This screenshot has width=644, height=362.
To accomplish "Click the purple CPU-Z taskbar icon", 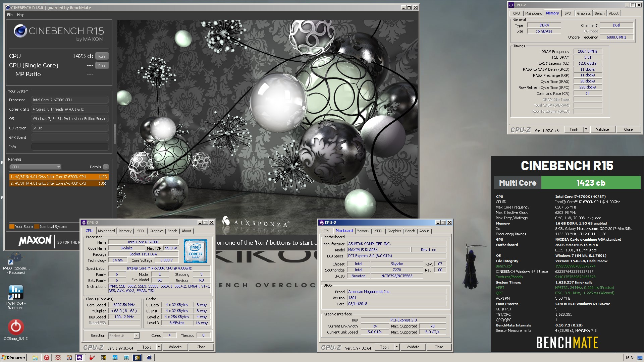I will click(x=79, y=358).
